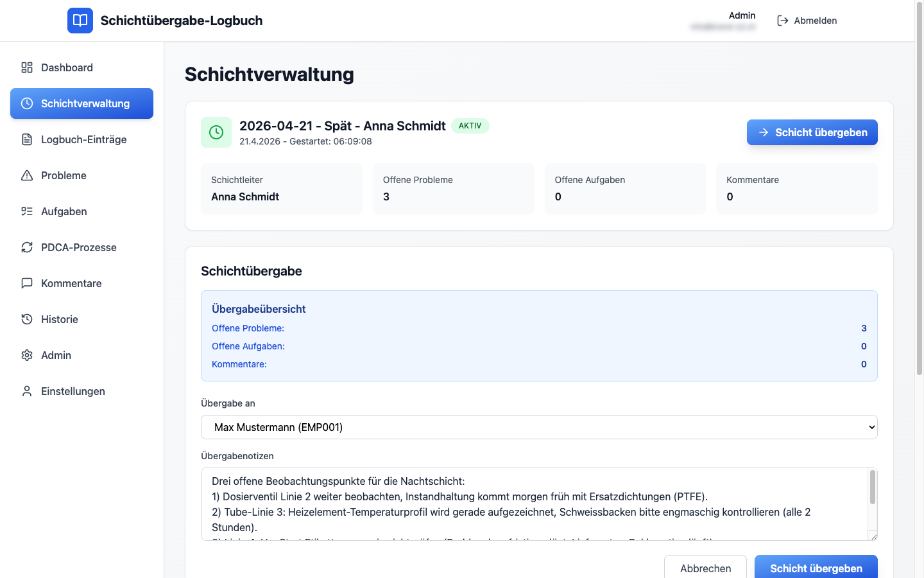The image size is (924, 578).
Task: Click the Dashboard grid icon in sidebar
Action: [27, 67]
